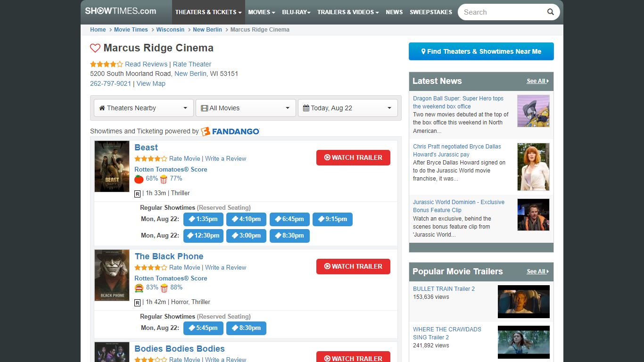Screen dimensions: 644x362
Task: Open Rate Theater link
Action: point(192,64)
